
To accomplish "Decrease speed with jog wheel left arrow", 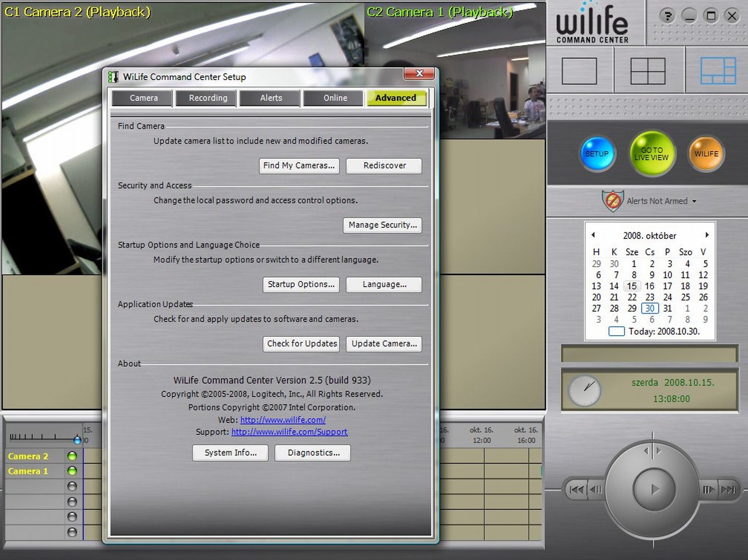I will pyautogui.click(x=646, y=451).
